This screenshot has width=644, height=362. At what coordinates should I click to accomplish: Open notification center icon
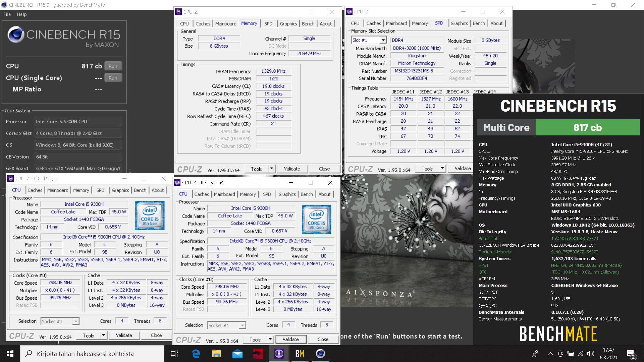point(631,354)
